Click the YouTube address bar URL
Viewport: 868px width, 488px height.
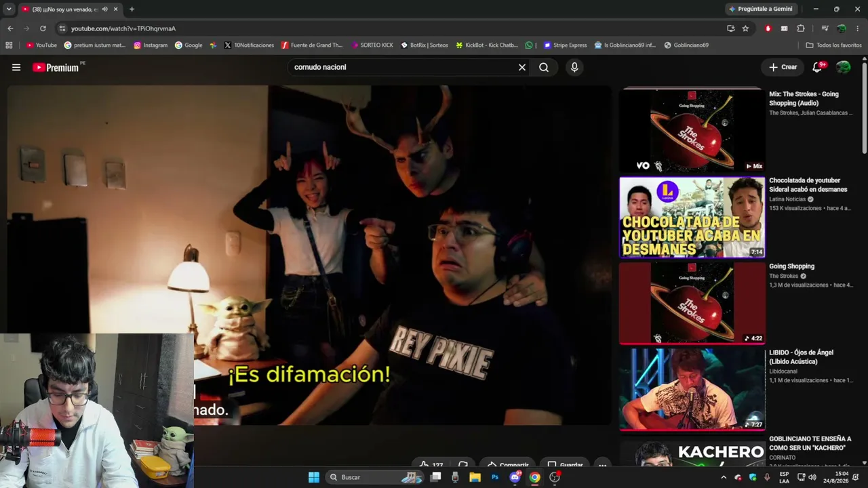[123, 28]
